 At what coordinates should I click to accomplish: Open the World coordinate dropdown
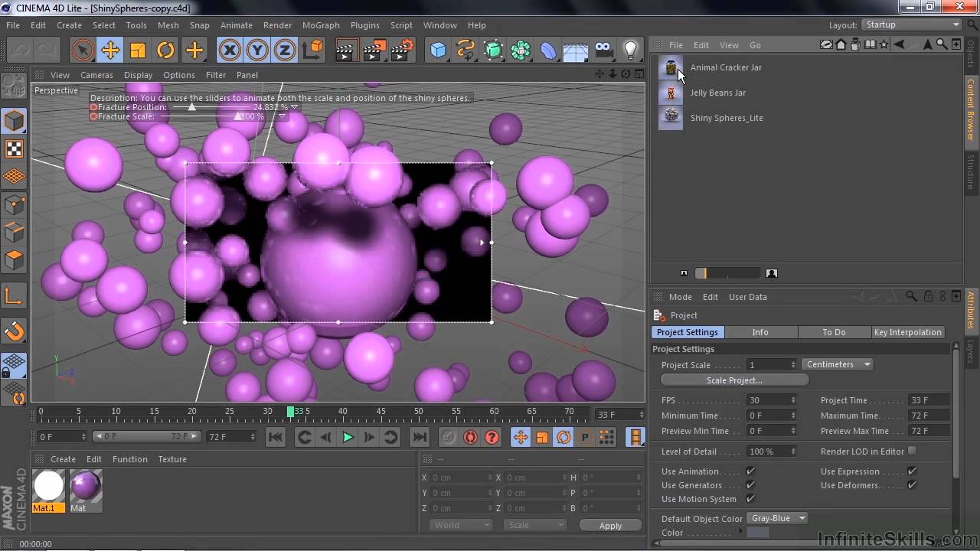[460, 525]
